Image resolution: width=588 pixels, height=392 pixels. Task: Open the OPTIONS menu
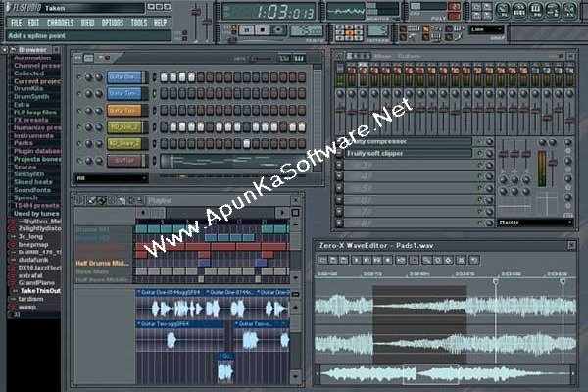click(113, 23)
